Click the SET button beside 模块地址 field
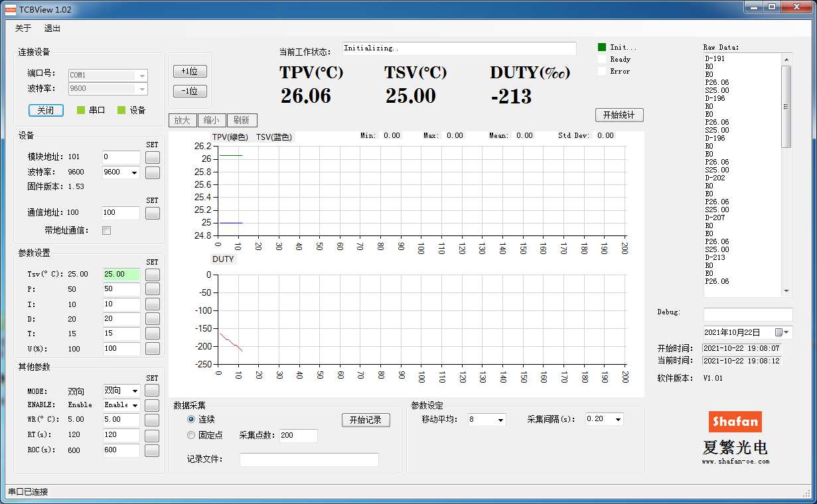 (153, 157)
